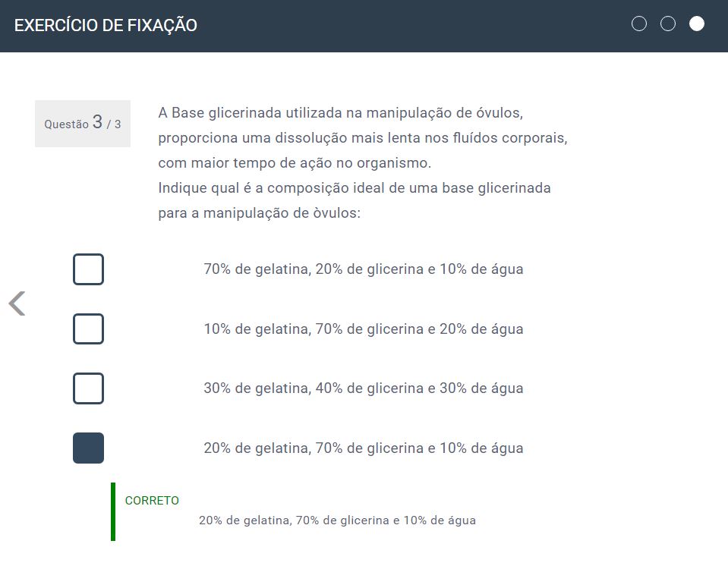
Task: Check the box for 70% gelatina, 20% glicerina
Action: [88, 269]
